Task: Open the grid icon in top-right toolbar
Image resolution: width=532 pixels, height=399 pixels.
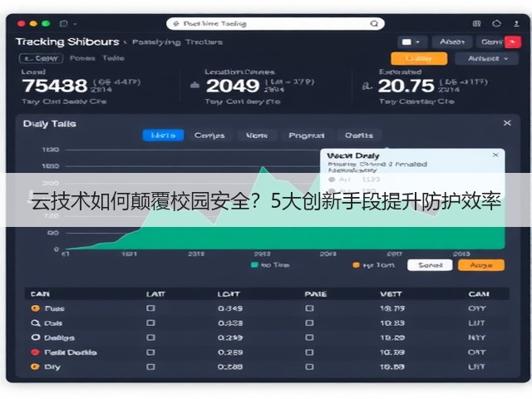Action: tap(476, 23)
